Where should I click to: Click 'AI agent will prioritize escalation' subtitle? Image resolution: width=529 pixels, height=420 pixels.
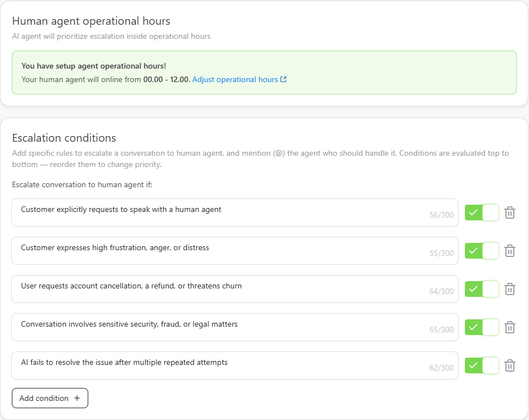pyautogui.click(x=111, y=36)
